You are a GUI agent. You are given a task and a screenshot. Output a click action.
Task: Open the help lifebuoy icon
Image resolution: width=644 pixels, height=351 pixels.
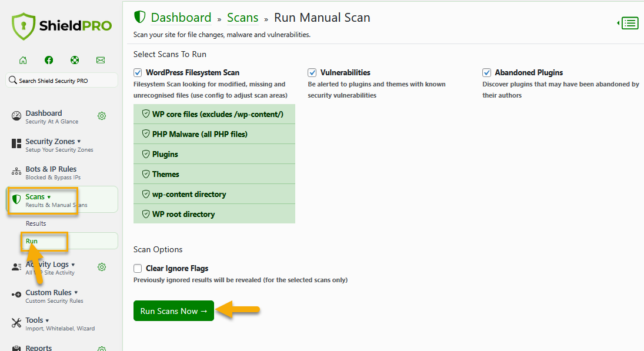point(75,61)
